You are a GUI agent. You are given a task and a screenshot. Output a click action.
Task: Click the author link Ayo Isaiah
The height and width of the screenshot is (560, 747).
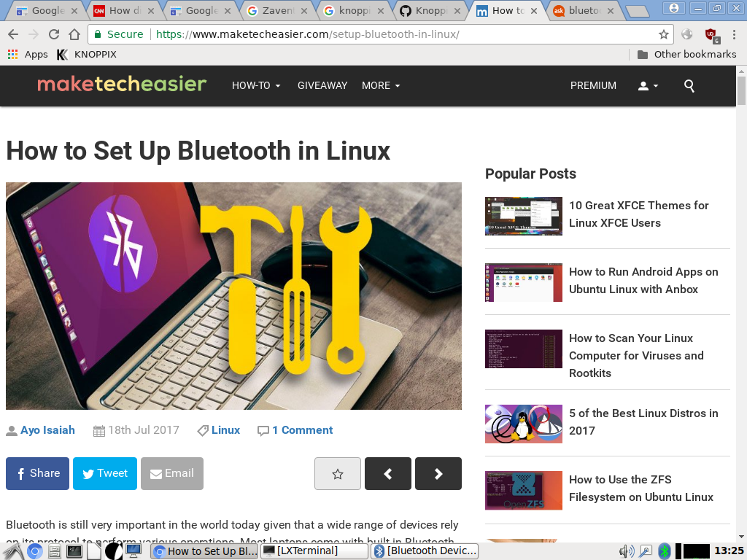47,430
